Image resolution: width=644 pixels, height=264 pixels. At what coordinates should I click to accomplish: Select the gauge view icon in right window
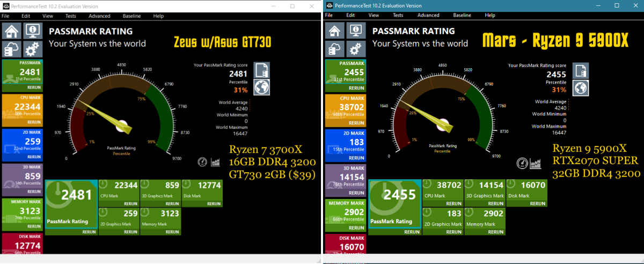coord(521,163)
